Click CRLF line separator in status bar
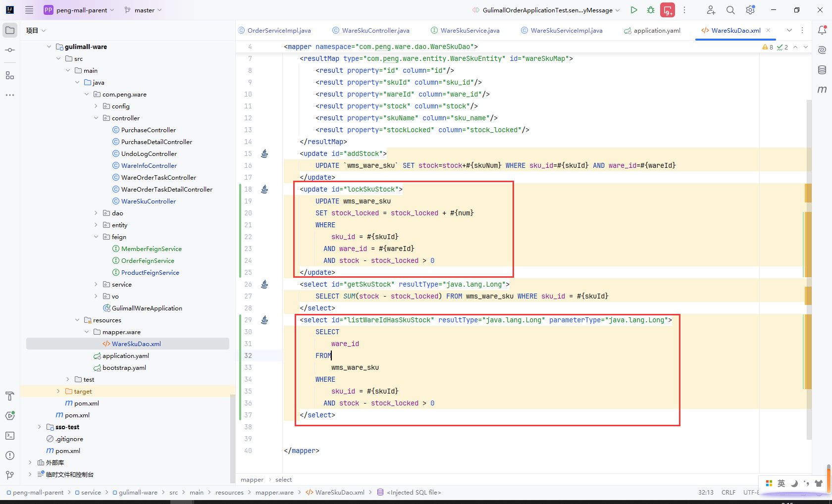This screenshot has width=832, height=504. point(728,492)
